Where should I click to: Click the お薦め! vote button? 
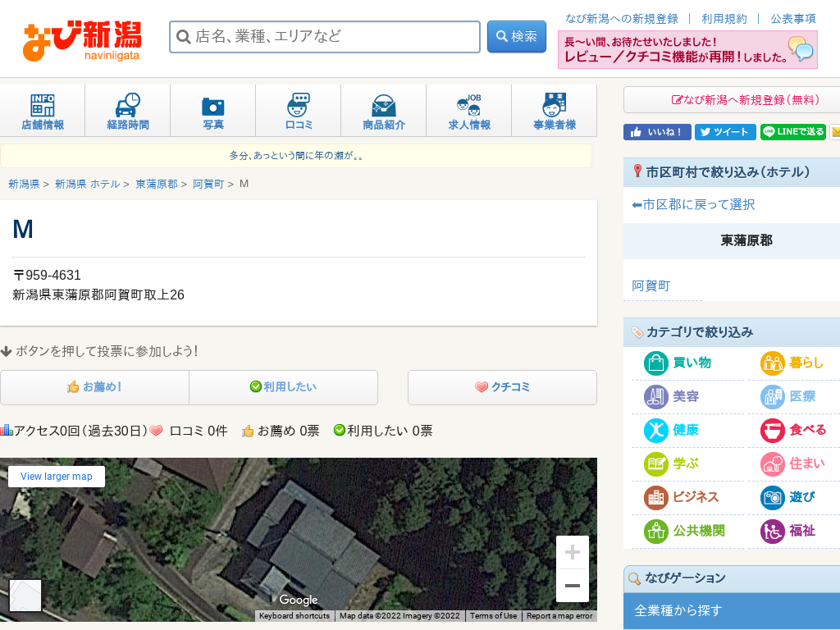coord(95,387)
